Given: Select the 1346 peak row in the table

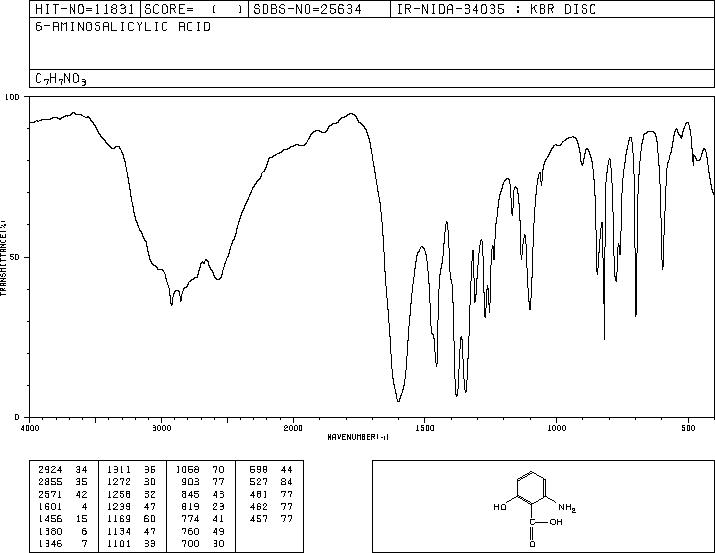Looking at the screenshot, I should coord(63,544).
